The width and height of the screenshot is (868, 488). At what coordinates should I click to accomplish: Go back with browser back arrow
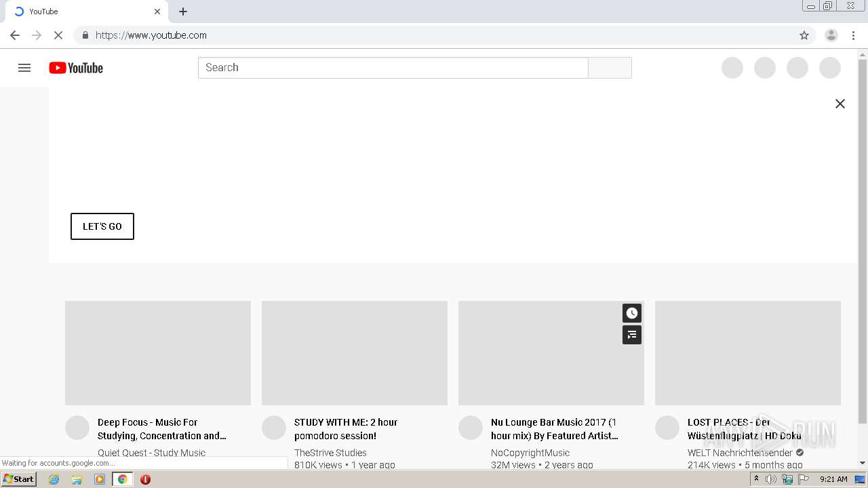pos(15,35)
